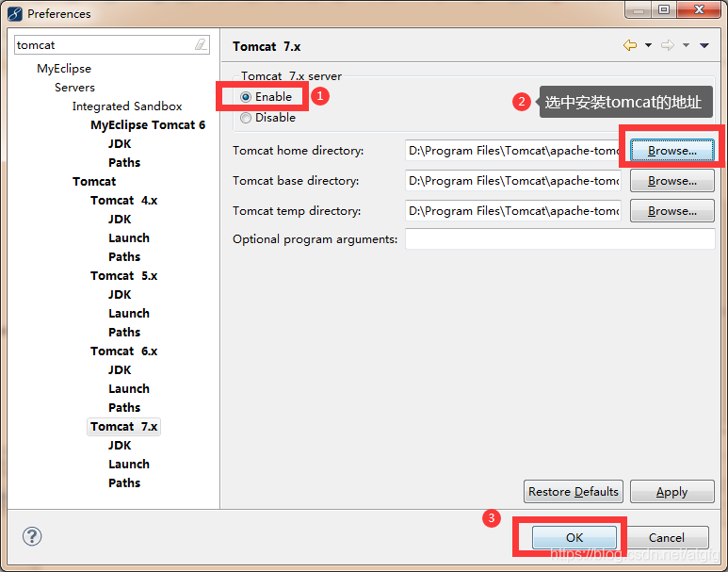Viewport: 728px width, 572px height.
Task: Click the MyEclipse Preferences title icon
Action: click(x=14, y=13)
